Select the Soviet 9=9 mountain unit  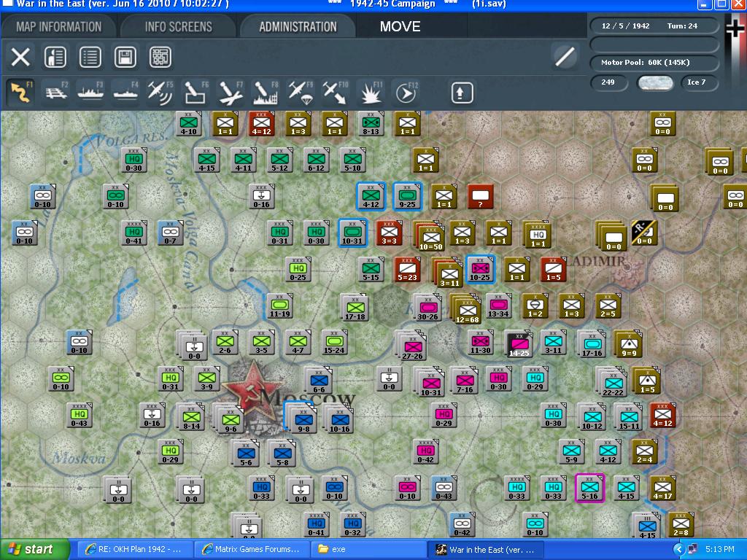click(x=628, y=344)
